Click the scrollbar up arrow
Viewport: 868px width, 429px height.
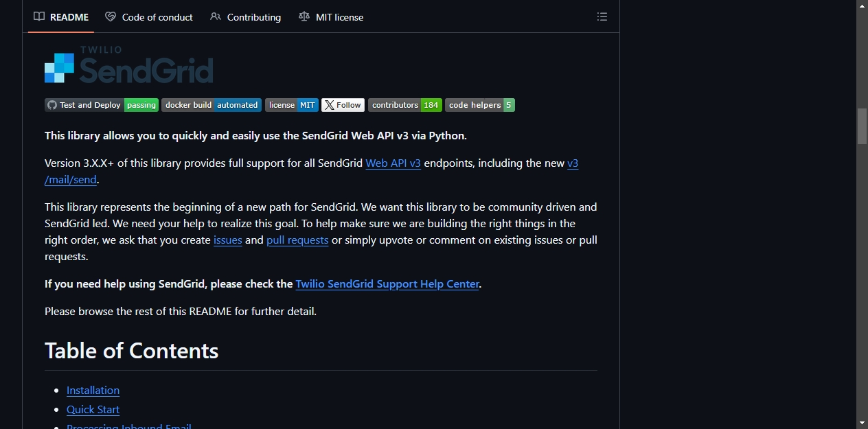(x=862, y=5)
